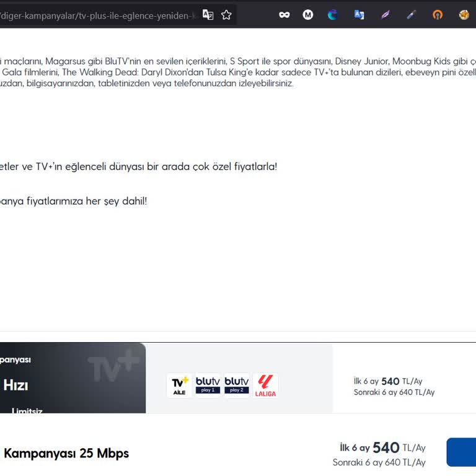Click the LaLiga logo tile

coord(265,386)
